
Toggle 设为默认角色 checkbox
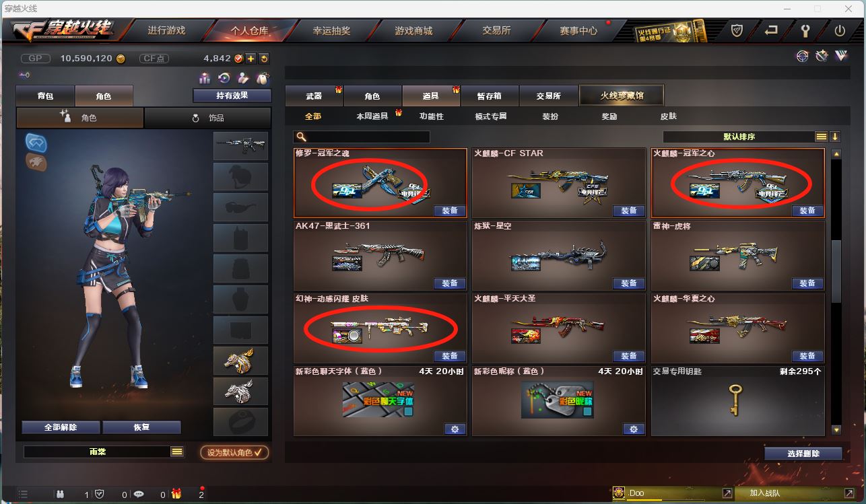pyautogui.click(x=235, y=452)
